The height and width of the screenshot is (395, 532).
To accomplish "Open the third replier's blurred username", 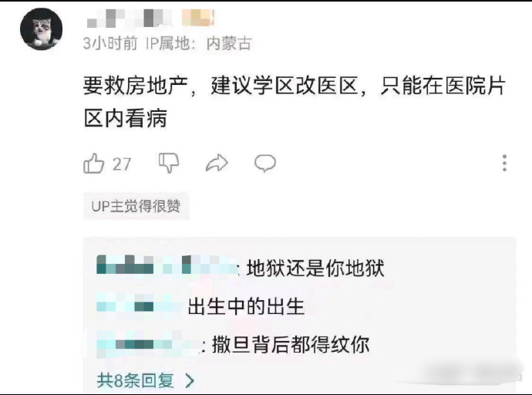I will (x=147, y=344).
